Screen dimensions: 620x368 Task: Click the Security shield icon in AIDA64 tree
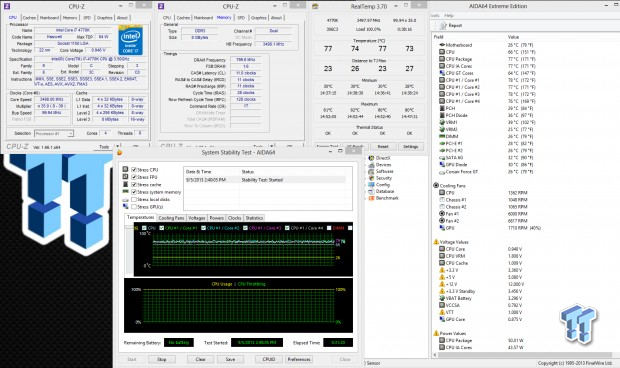tap(371, 178)
